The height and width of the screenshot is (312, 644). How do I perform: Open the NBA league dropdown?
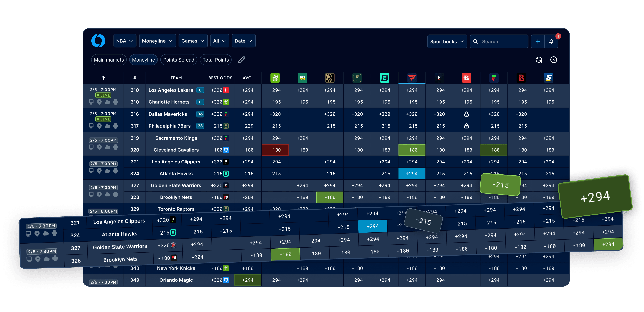pyautogui.click(x=124, y=41)
